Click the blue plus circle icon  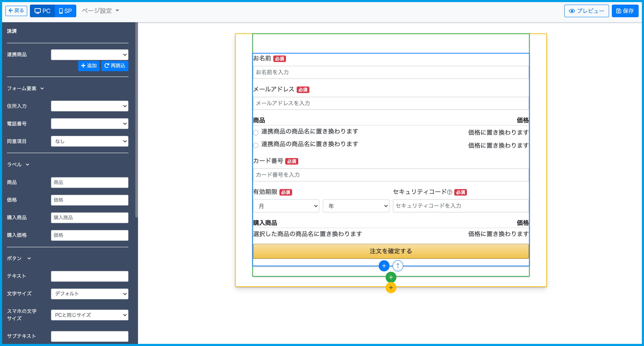point(384,266)
